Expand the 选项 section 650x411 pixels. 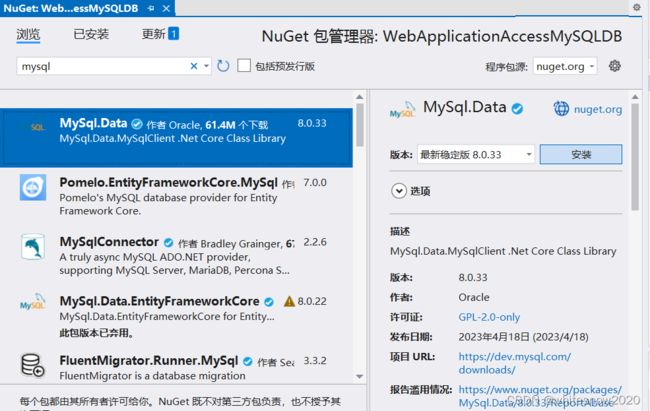pyautogui.click(x=399, y=191)
